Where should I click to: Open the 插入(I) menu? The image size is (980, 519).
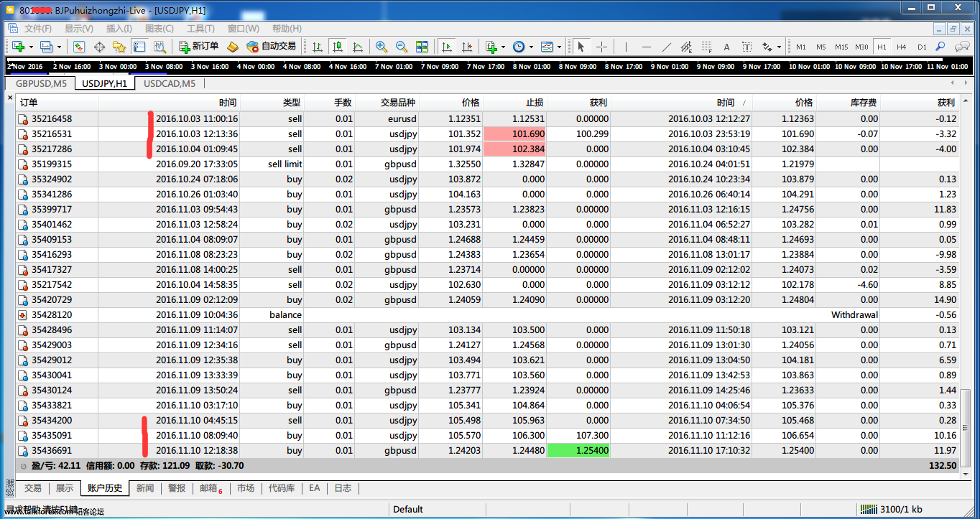(x=119, y=29)
